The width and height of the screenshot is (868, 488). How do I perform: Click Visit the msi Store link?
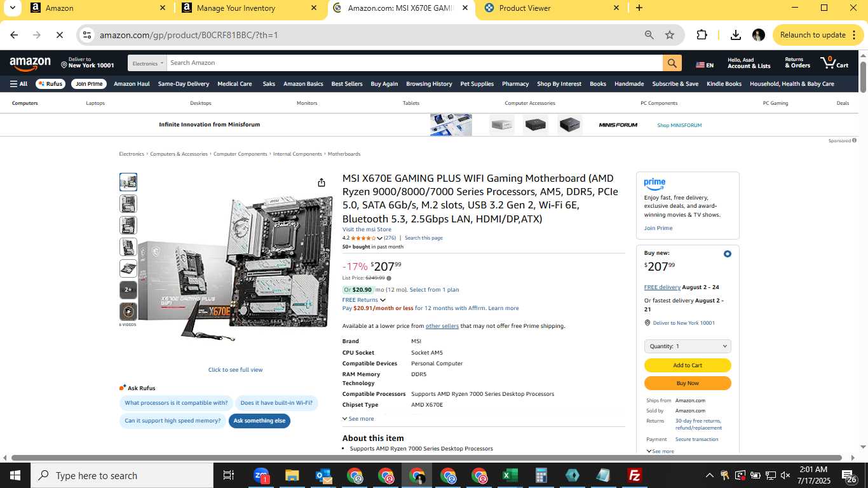367,229
